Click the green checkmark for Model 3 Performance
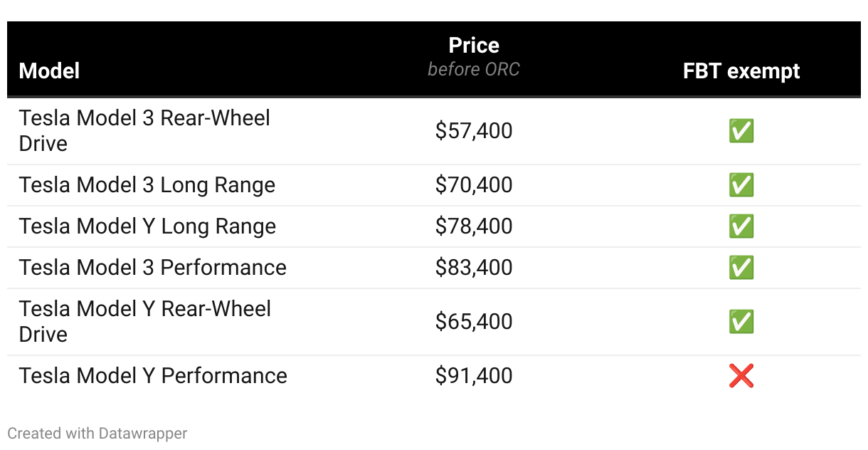This screenshot has height=450, width=868. [x=741, y=268]
